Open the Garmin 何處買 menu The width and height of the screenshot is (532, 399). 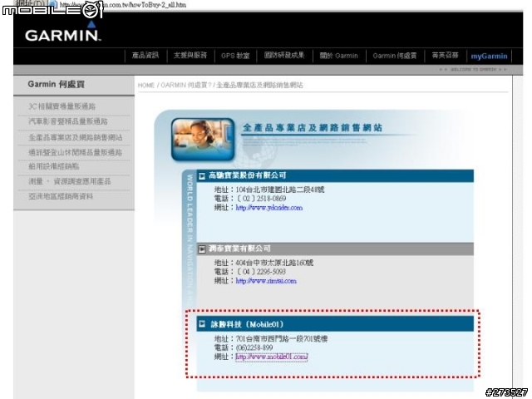tap(395, 56)
